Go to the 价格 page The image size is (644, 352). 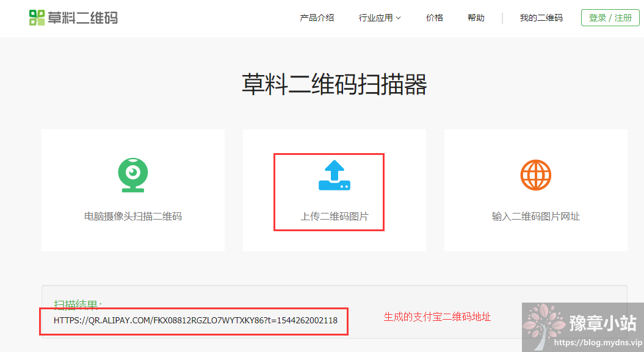click(435, 18)
